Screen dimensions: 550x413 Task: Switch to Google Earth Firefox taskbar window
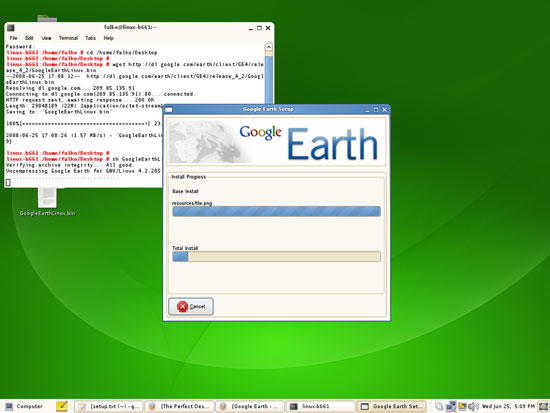click(x=250, y=406)
